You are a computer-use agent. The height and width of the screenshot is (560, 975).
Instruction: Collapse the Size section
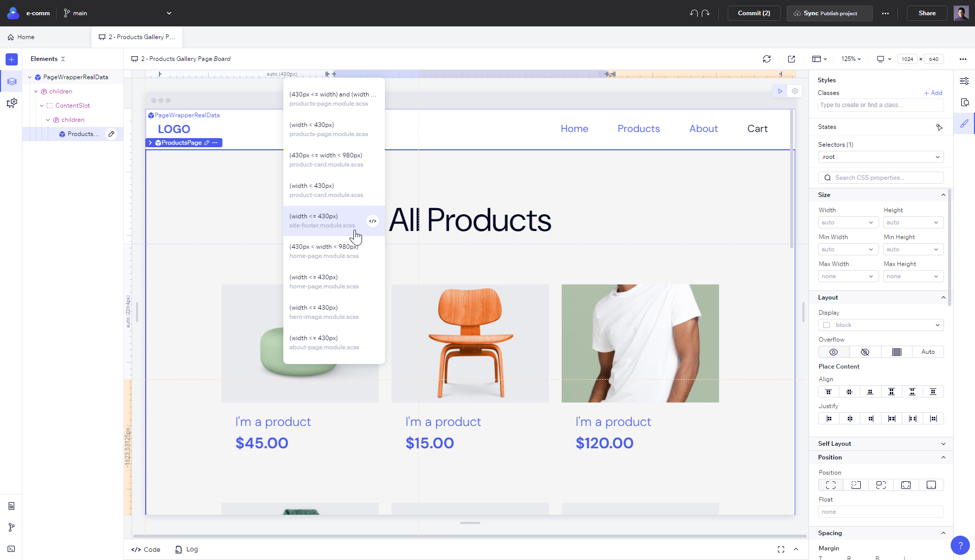[x=943, y=195]
